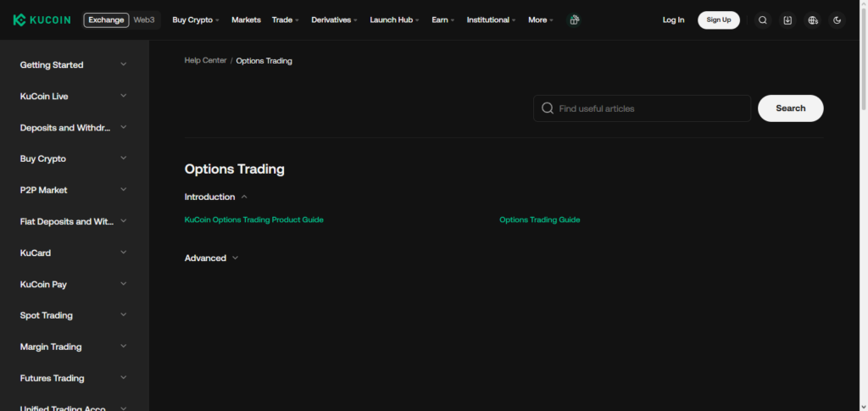The width and height of the screenshot is (868, 411).
Task: Toggle dark mode moon icon
Action: tap(837, 19)
